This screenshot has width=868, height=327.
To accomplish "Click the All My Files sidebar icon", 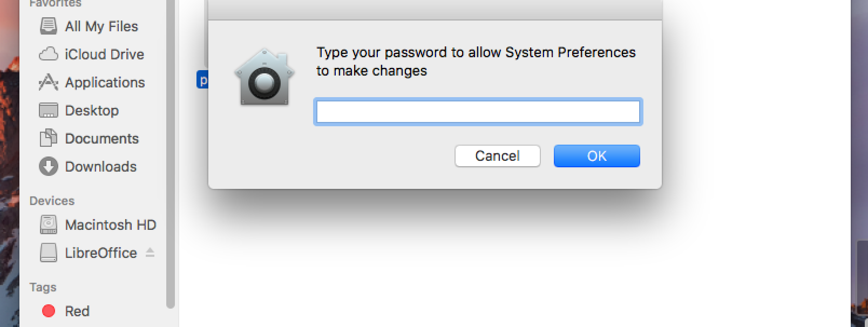I will [48, 26].
